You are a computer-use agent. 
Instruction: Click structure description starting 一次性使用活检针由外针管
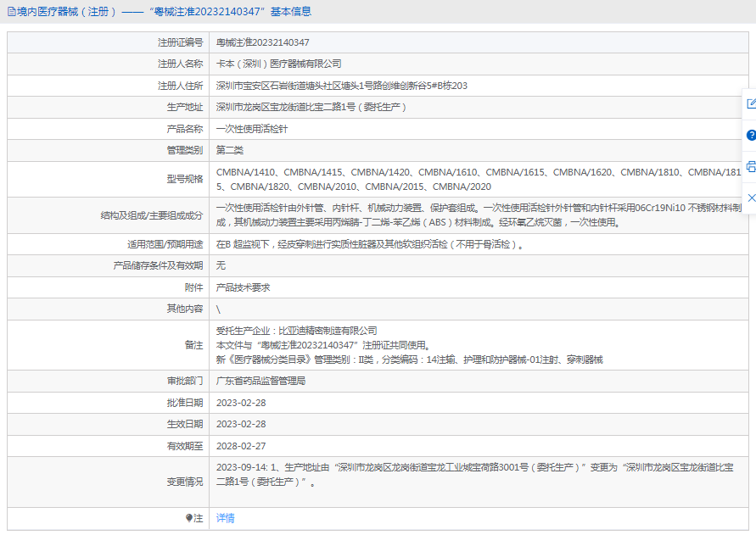pyautogui.click(x=479, y=215)
